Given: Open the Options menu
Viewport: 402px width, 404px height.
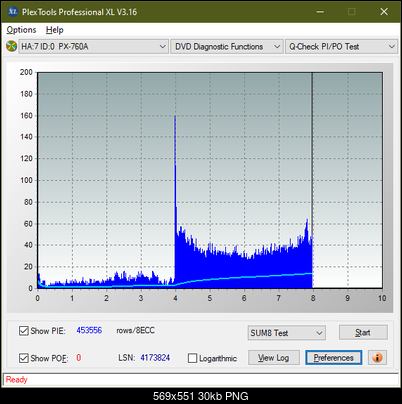Looking at the screenshot, I should pyautogui.click(x=21, y=30).
